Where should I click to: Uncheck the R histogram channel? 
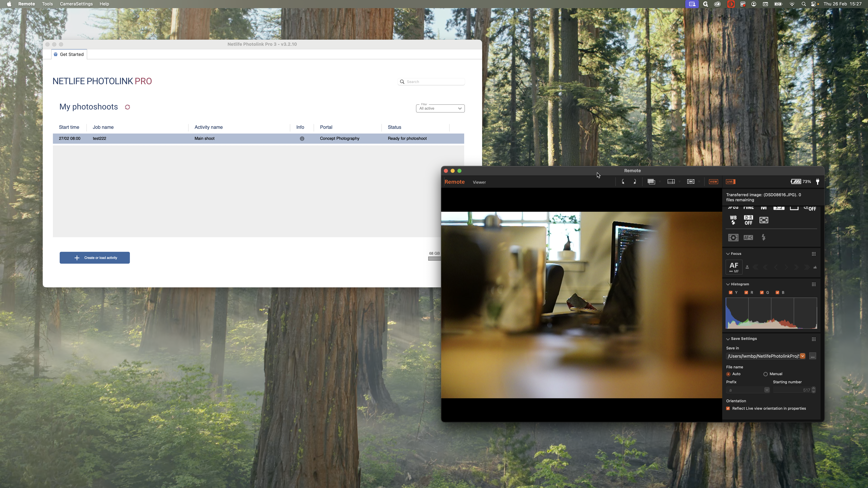coord(746,292)
